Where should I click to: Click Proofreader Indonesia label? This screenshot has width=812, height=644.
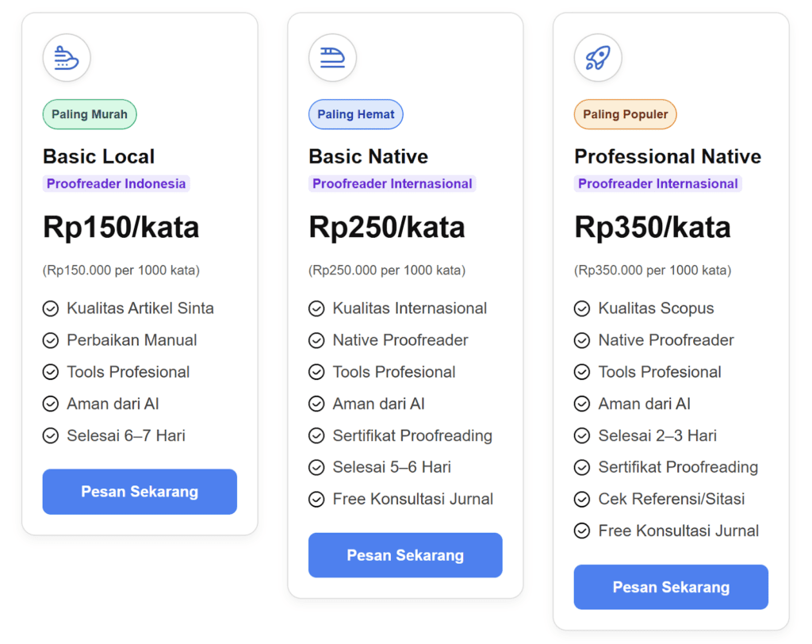point(117,184)
